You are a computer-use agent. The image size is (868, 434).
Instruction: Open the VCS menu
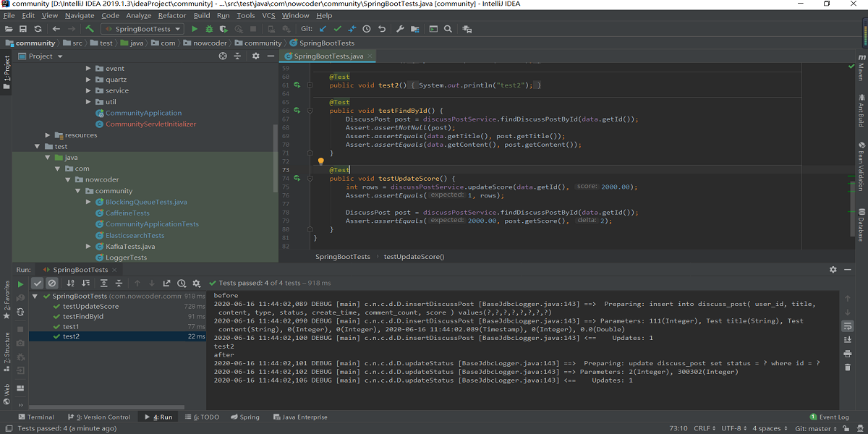pyautogui.click(x=268, y=15)
